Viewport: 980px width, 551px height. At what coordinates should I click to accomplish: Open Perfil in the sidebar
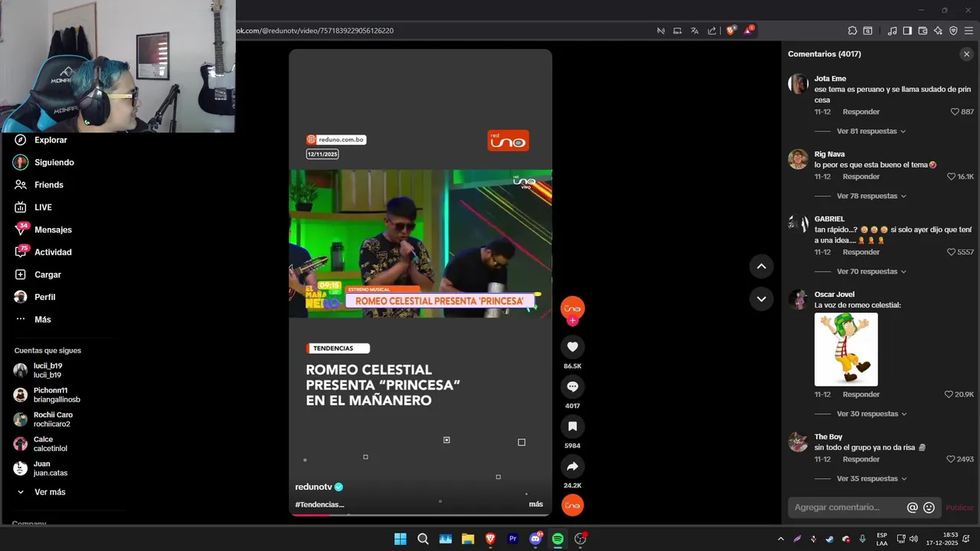pyautogui.click(x=34, y=297)
